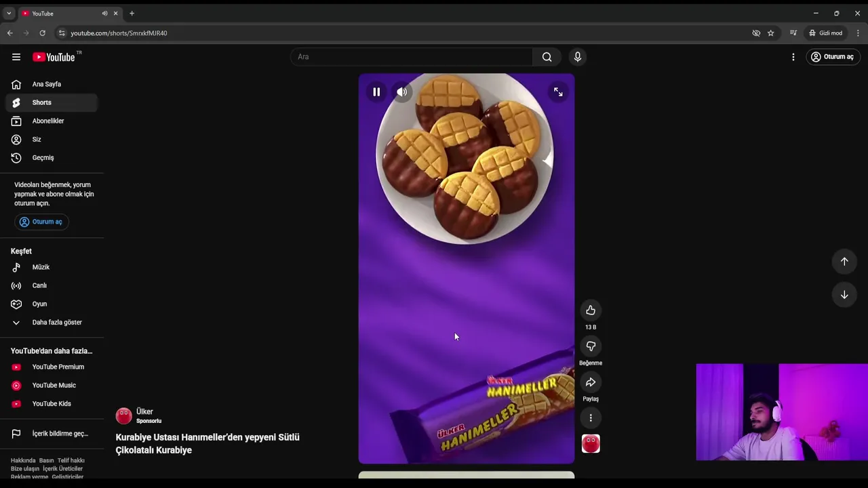Click the Kurabiye Ustası Hanımeller video title
Viewport: 868px width, 488px height.
208,443
